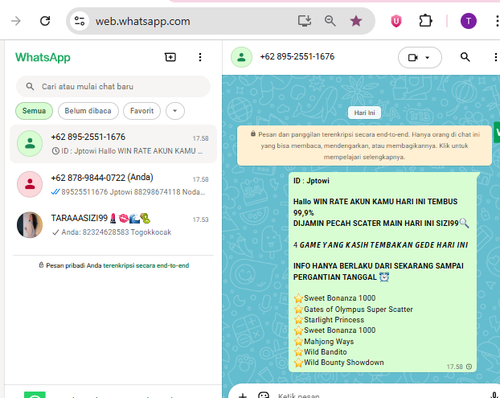Open the purple T profile avatar
500x398 pixels.
(x=469, y=21)
